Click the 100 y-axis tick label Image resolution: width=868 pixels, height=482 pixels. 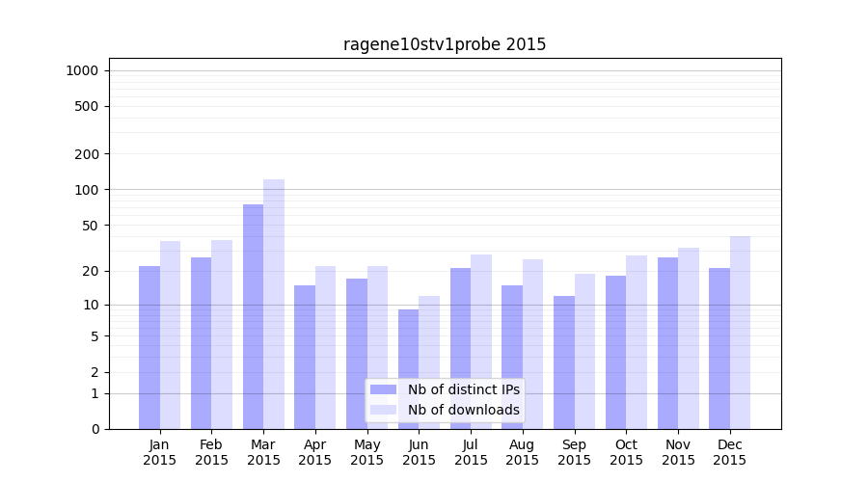[x=86, y=190]
